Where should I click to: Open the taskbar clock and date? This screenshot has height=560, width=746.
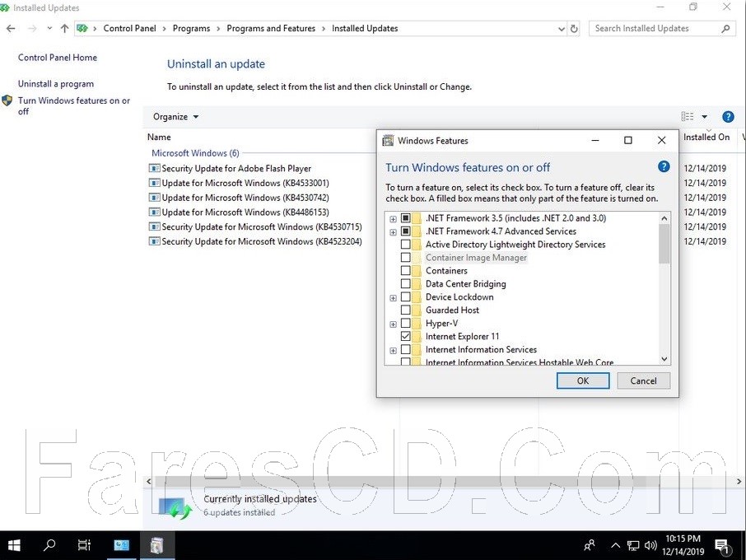pos(683,545)
